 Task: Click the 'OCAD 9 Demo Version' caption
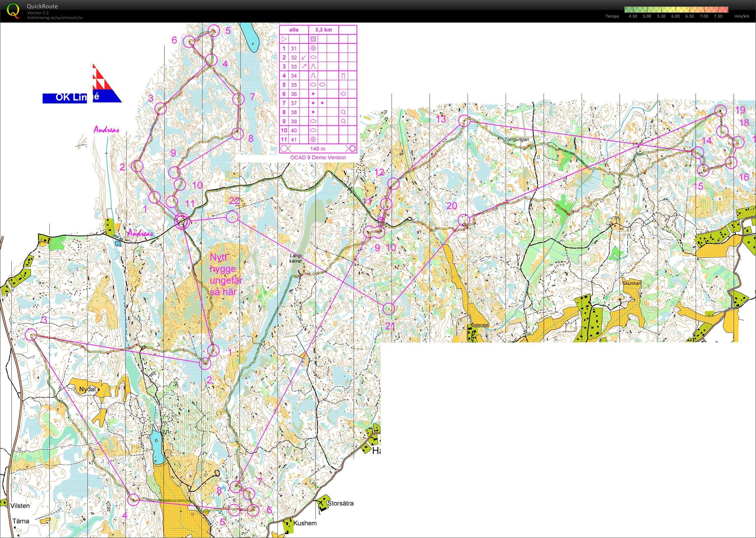coord(318,158)
